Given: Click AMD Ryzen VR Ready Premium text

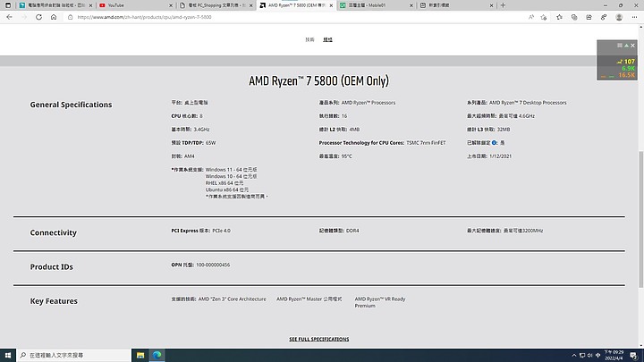Looking at the screenshot, I should [x=380, y=302].
